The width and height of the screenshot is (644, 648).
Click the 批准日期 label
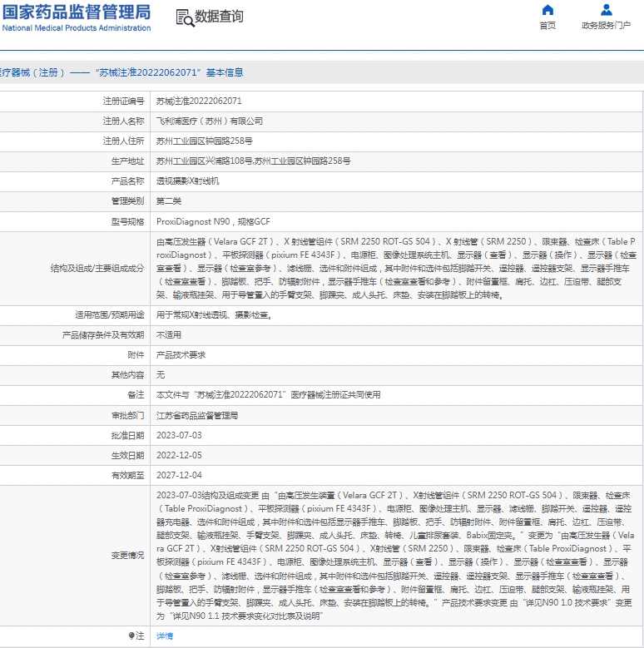click(127, 436)
